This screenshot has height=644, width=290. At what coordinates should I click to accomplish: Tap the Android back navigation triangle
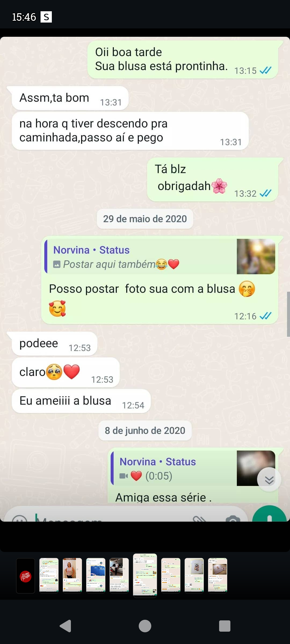click(65, 626)
